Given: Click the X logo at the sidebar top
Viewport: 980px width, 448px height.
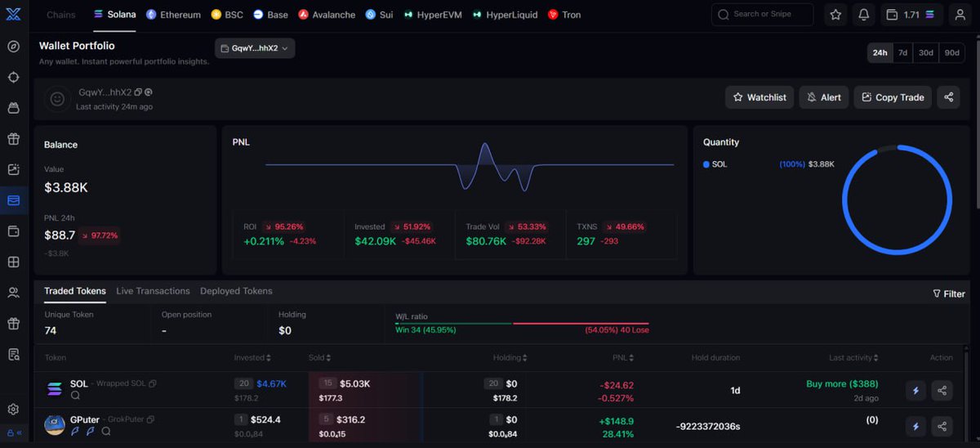Looking at the screenshot, I should pyautogui.click(x=13, y=13).
